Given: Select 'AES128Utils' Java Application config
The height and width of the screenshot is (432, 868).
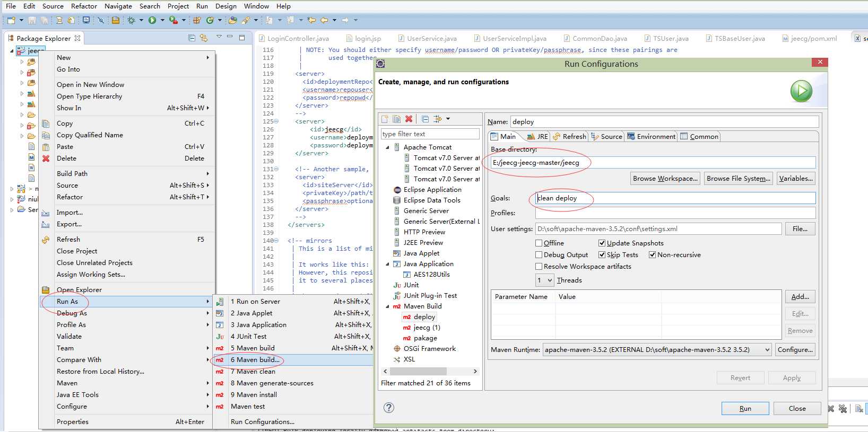Looking at the screenshot, I should [431, 275].
